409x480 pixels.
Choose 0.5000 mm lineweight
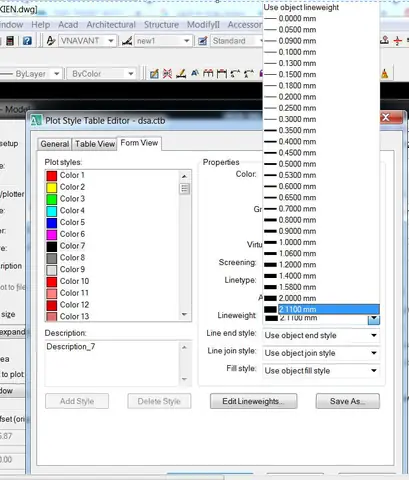click(321, 164)
